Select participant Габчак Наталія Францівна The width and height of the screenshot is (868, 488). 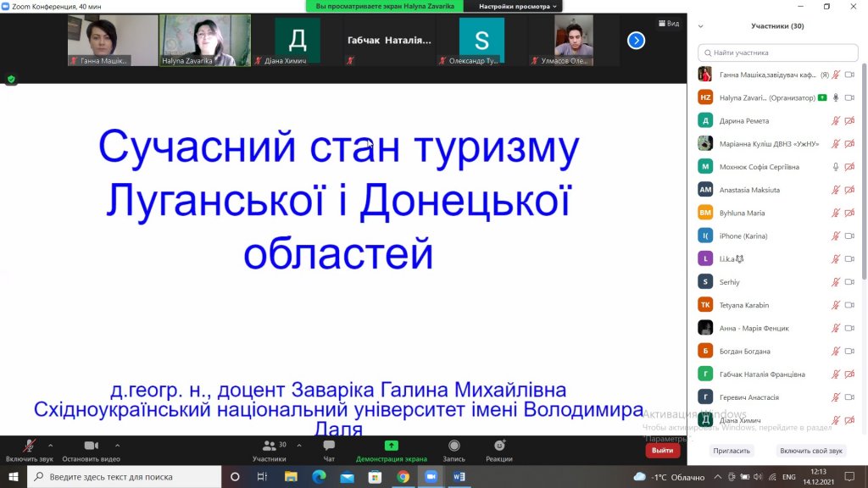[776, 374]
